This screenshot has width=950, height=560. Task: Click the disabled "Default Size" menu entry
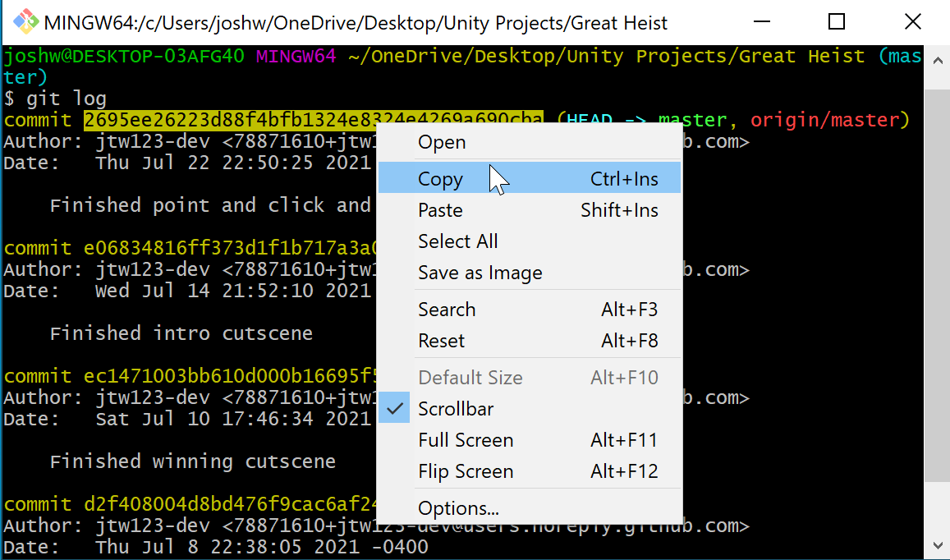pos(470,377)
